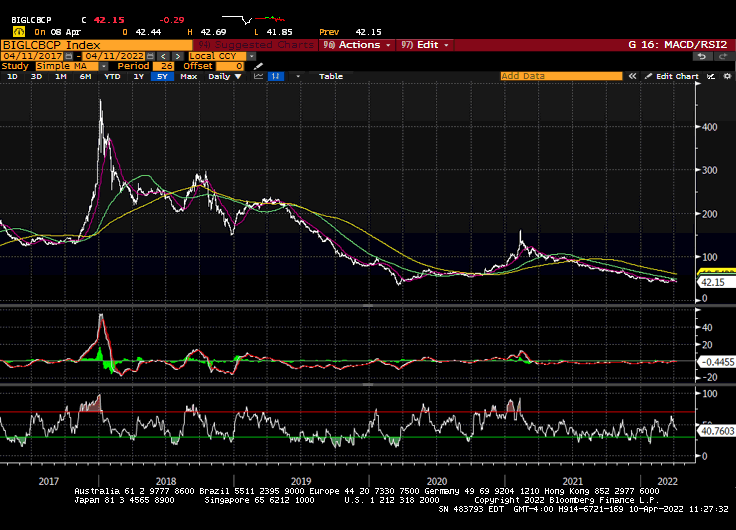Click the Offset value 0 field
Viewport: 736px width, 530px height.
[x=230, y=66]
